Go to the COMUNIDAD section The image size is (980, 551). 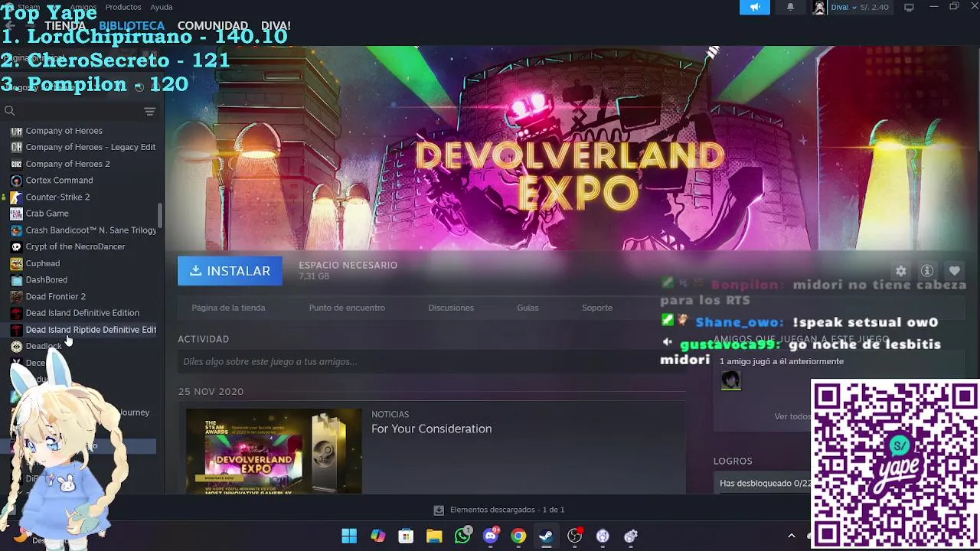213,25
